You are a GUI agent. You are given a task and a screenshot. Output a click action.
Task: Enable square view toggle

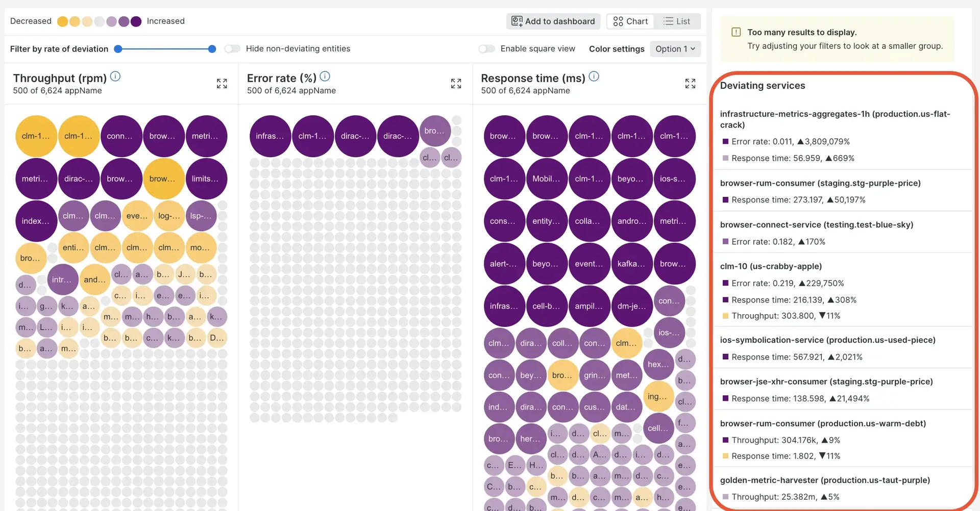click(x=486, y=49)
